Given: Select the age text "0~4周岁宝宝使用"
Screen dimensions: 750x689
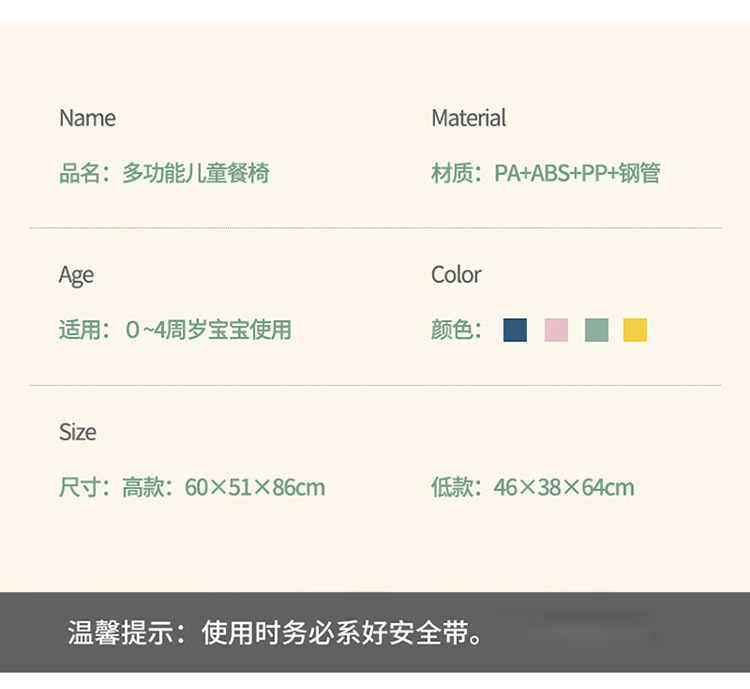Looking at the screenshot, I should point(209,330).
